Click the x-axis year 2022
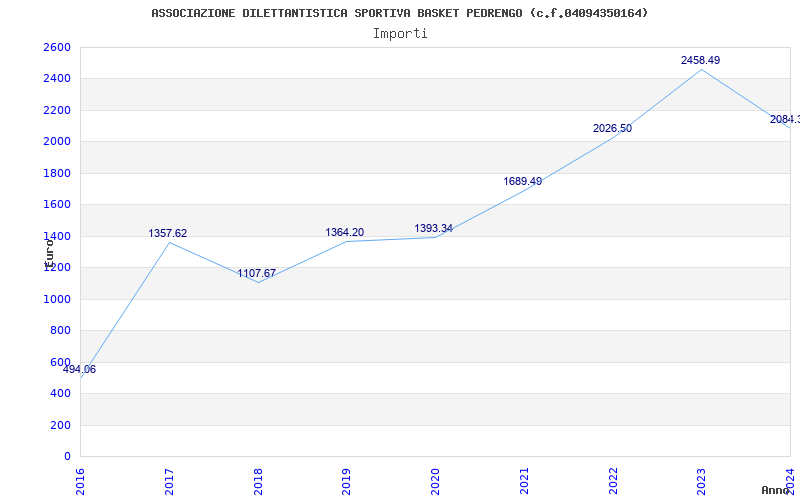The width and height of the screenshot is (800, 500). click(x=613, y=481)
